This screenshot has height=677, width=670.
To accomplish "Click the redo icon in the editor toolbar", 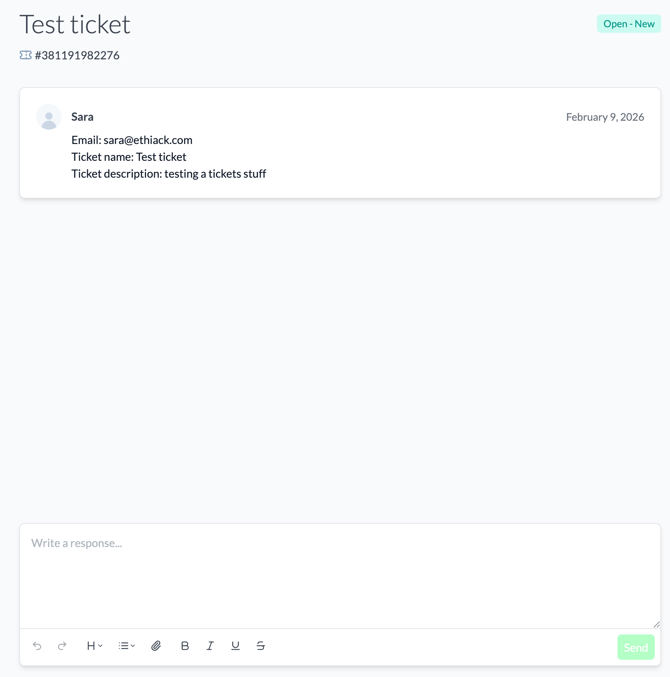I will [62, 646].
